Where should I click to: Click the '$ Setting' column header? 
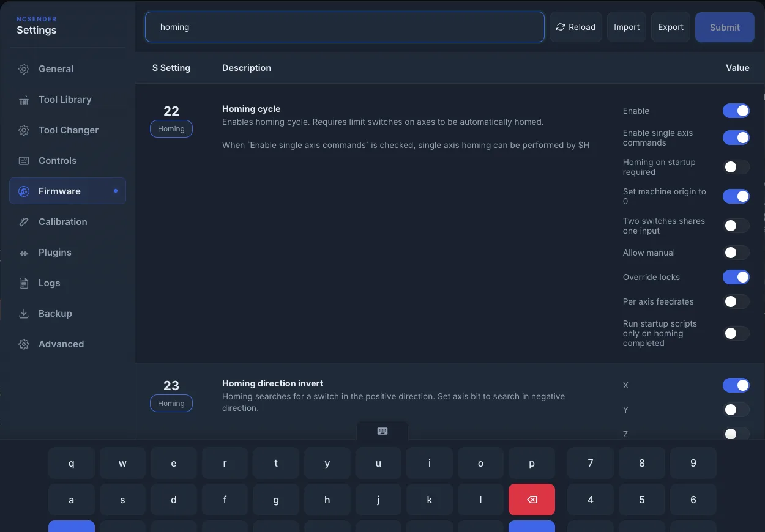(x=171, y=68)
